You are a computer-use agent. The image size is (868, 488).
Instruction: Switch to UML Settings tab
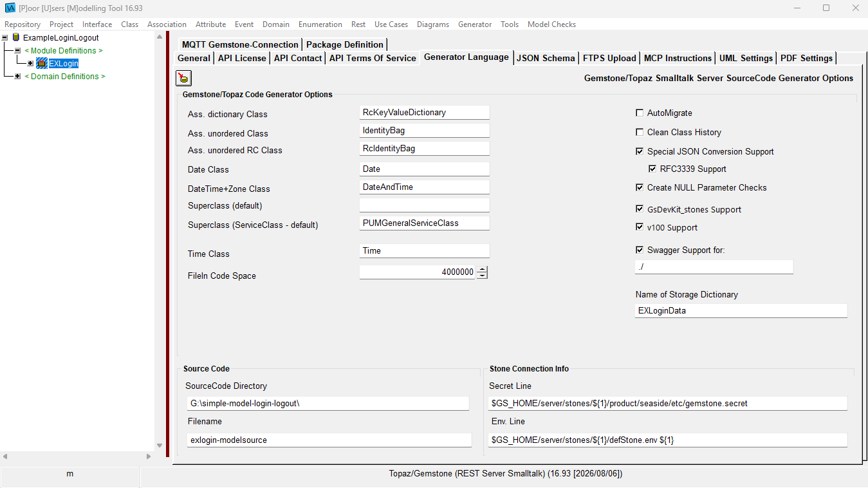746,58
